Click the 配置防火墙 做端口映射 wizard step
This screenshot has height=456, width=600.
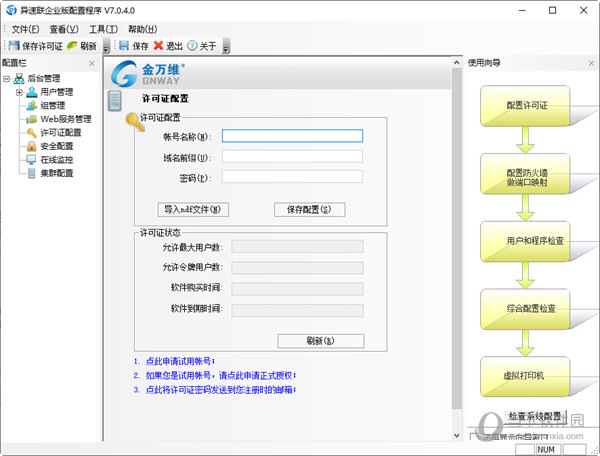(x=525, y=174)
